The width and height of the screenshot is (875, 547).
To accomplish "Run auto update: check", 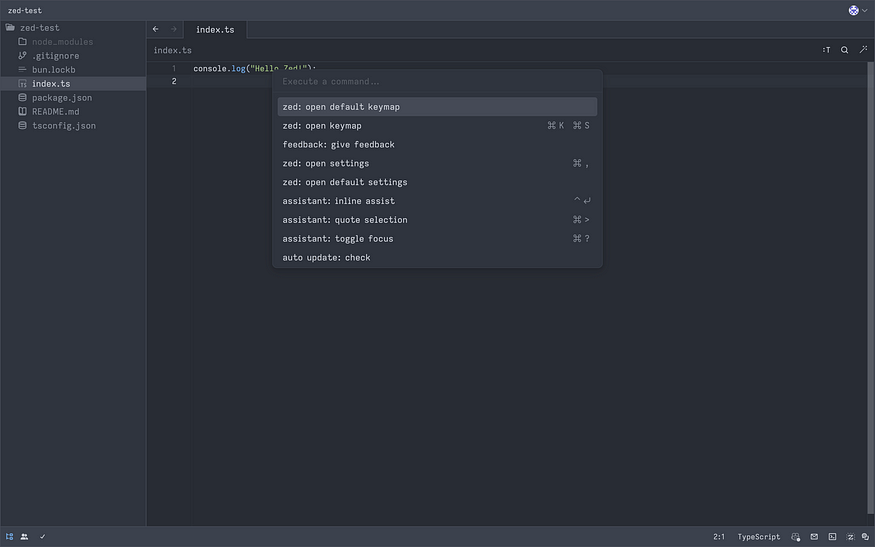I will coord(437,258).
